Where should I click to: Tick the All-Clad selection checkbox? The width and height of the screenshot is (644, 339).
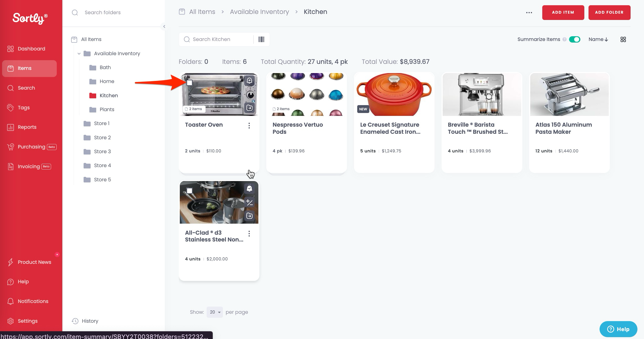[190, 191]
